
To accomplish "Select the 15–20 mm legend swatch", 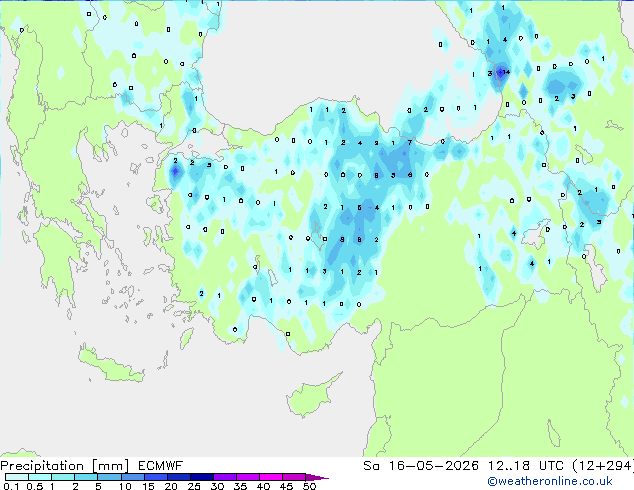I will tap(155, 477).
